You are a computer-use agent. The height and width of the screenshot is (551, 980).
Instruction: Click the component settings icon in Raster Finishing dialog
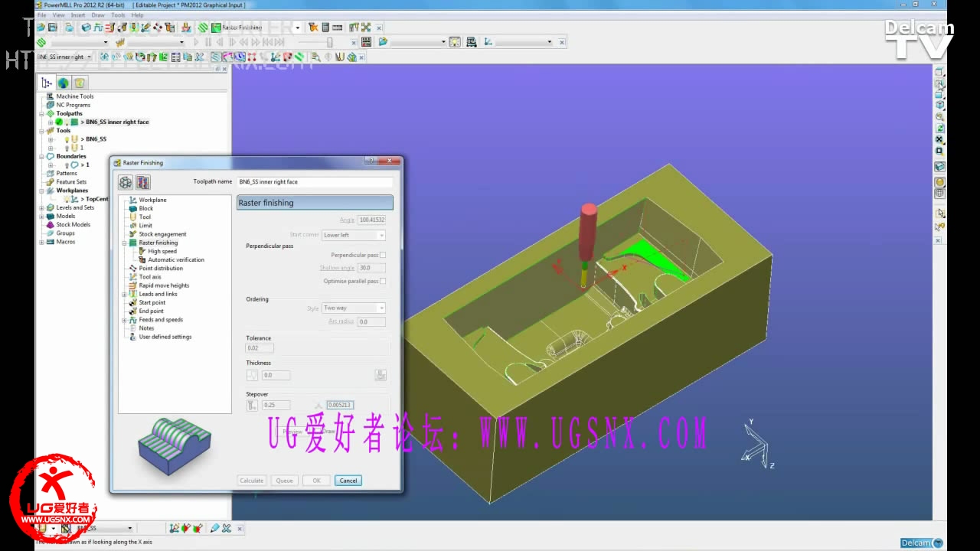[126, 182]
